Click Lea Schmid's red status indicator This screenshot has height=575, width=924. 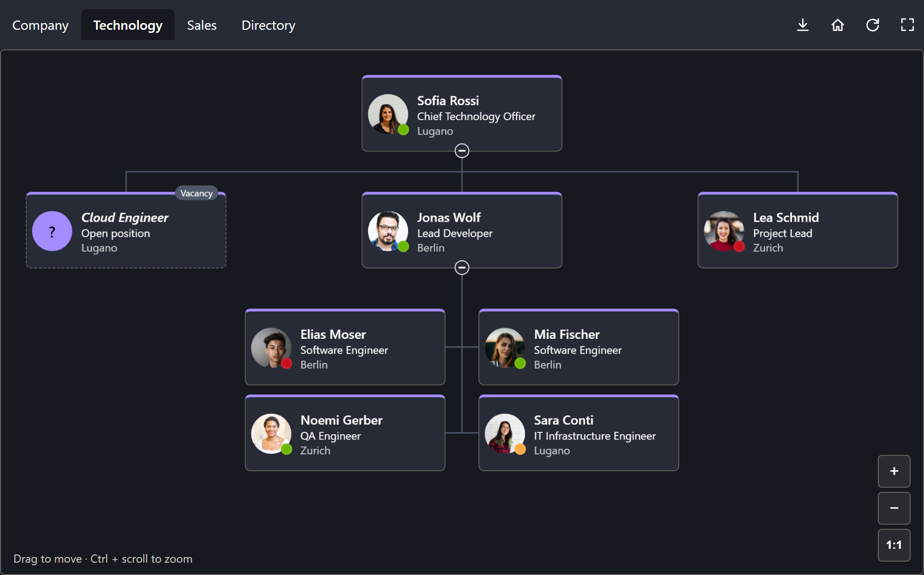[739, 246]
